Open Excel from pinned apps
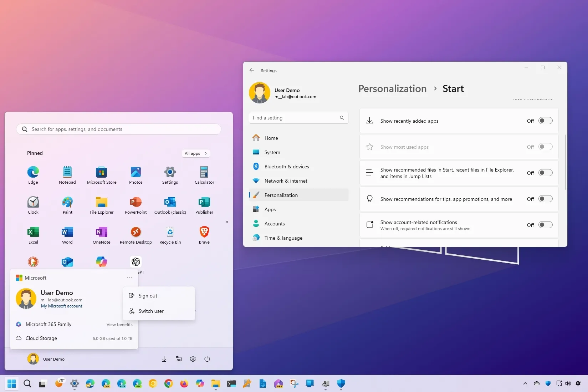This screenshot has height=392, width=588. pos(33,235)
